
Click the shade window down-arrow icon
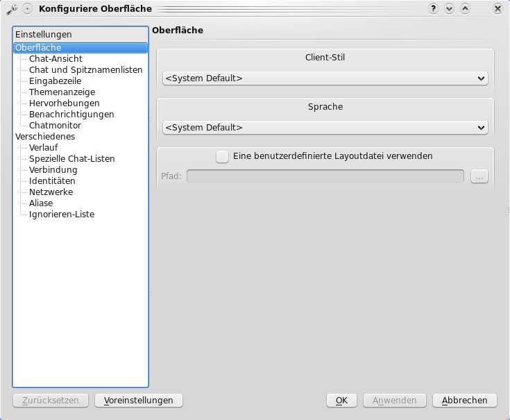coord(450,8)
